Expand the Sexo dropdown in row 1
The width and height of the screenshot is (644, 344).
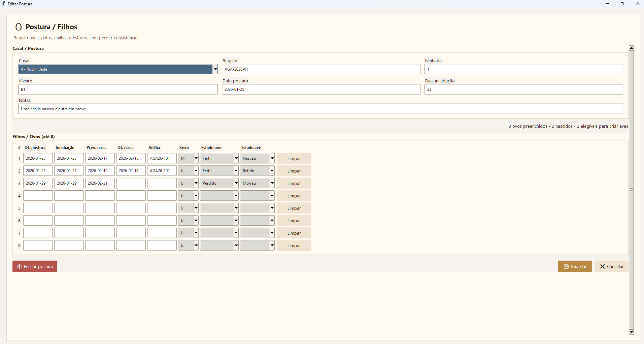click(x=196, y=158)
